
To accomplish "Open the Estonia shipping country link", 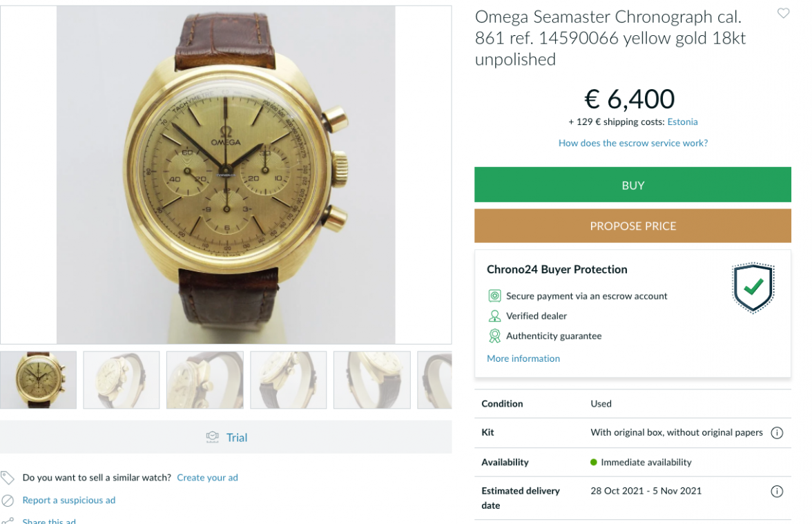I will pos(682,122).
